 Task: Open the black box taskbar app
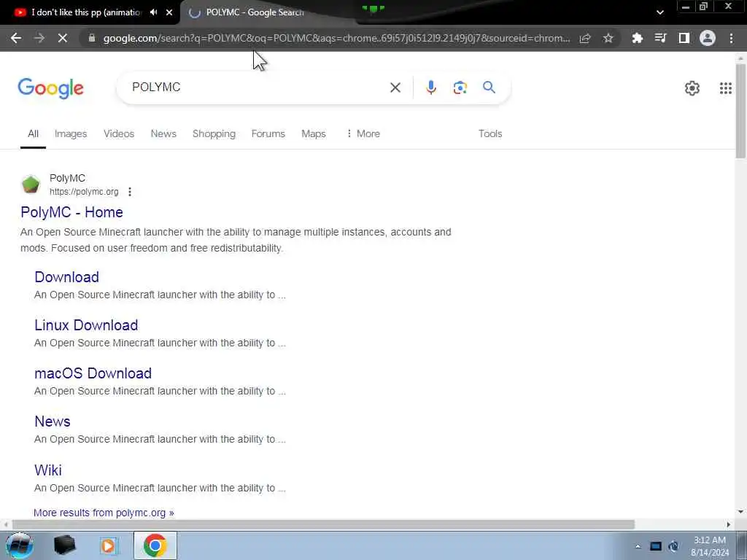65,545
